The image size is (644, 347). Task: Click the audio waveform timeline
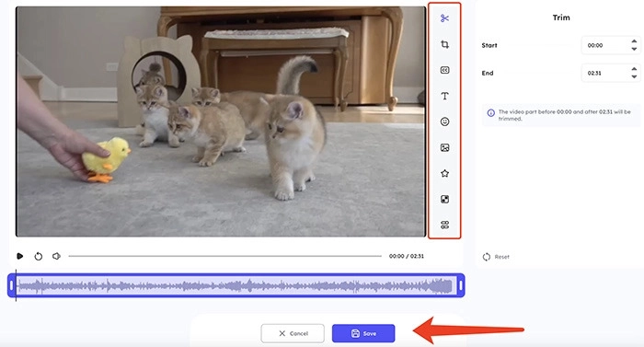pyautogui.click(x=236, y=285)
